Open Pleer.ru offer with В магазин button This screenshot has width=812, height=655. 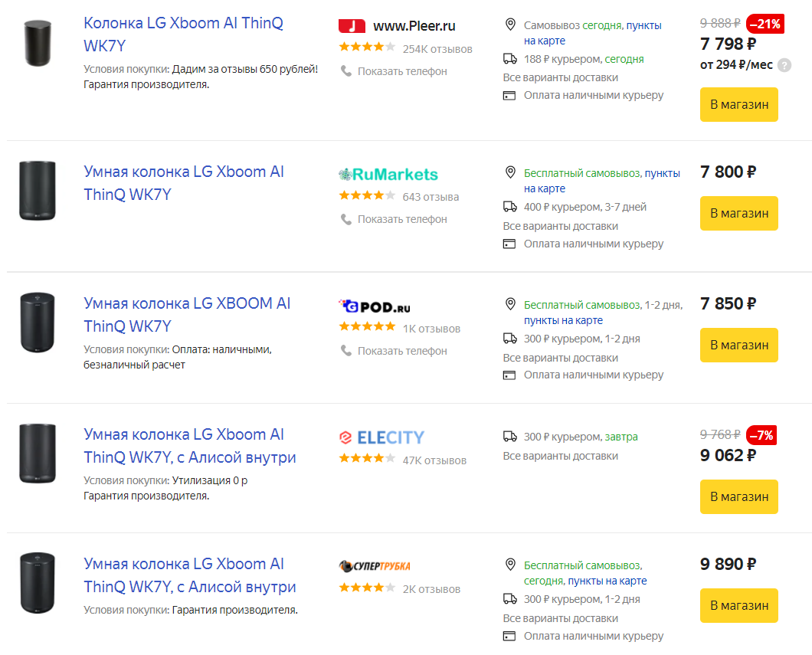739,105
